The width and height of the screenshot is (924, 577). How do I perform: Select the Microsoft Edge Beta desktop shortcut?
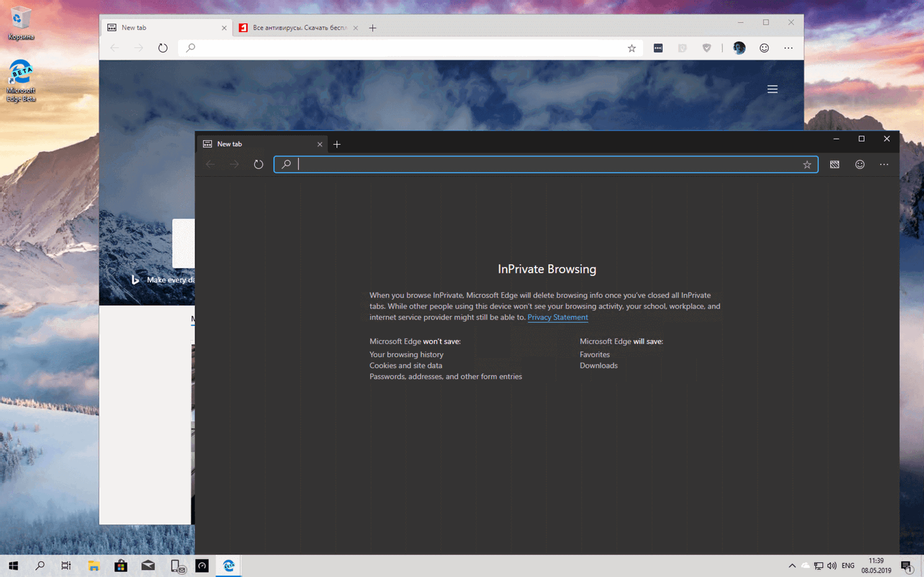click(x=21, y=81)
